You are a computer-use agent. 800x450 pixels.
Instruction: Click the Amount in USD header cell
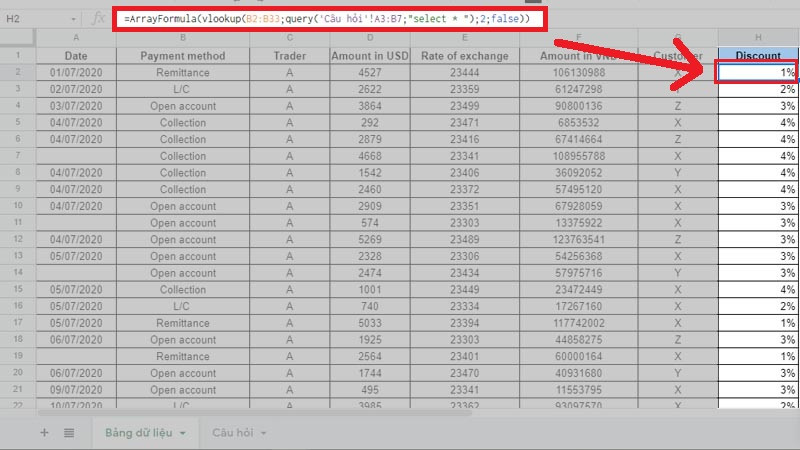pos(370,56)
